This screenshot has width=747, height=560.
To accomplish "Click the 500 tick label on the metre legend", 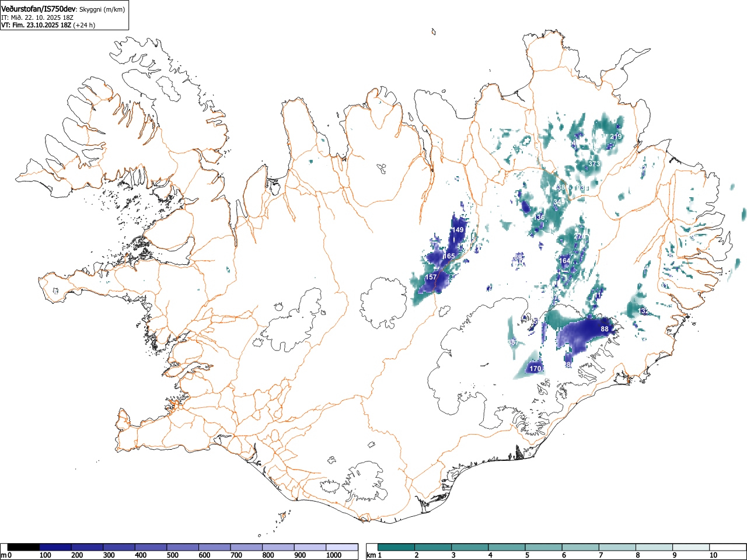I will [x=172, y=555].
